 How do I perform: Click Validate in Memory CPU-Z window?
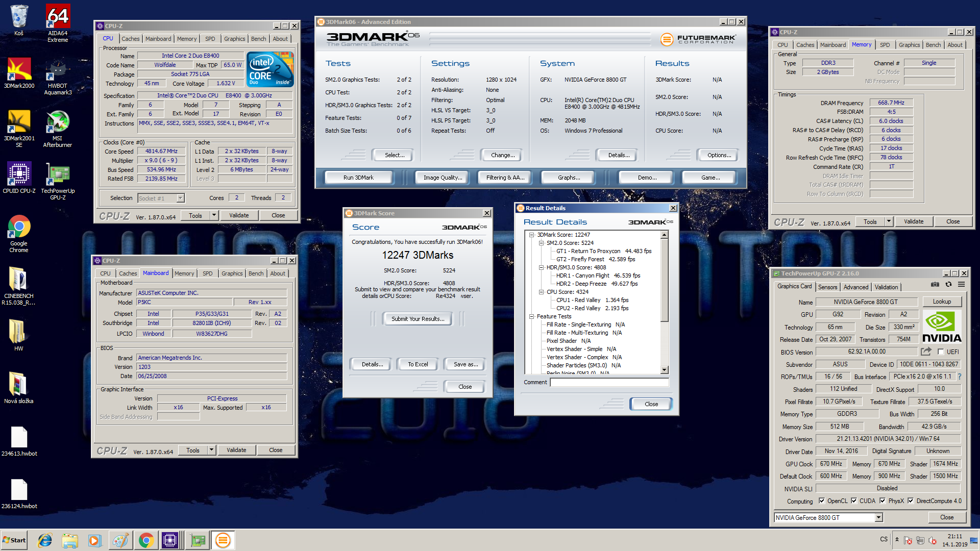tap(913, 221)
